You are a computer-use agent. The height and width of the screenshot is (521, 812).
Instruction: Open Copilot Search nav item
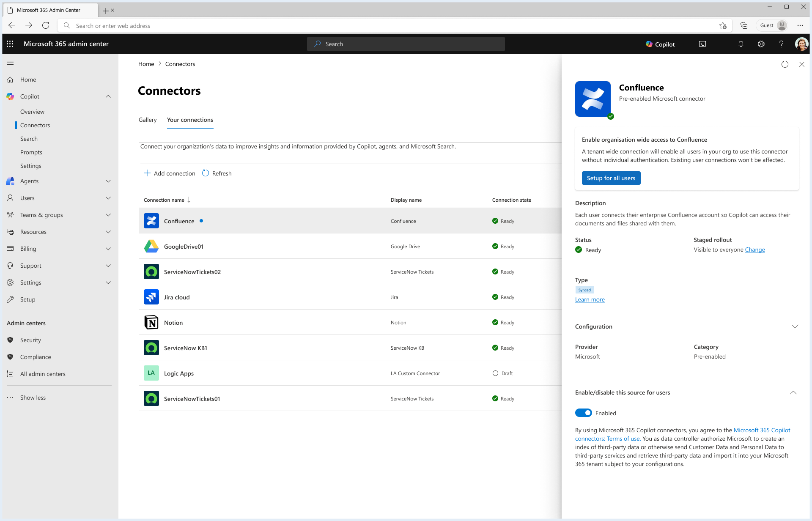[29, 139]
